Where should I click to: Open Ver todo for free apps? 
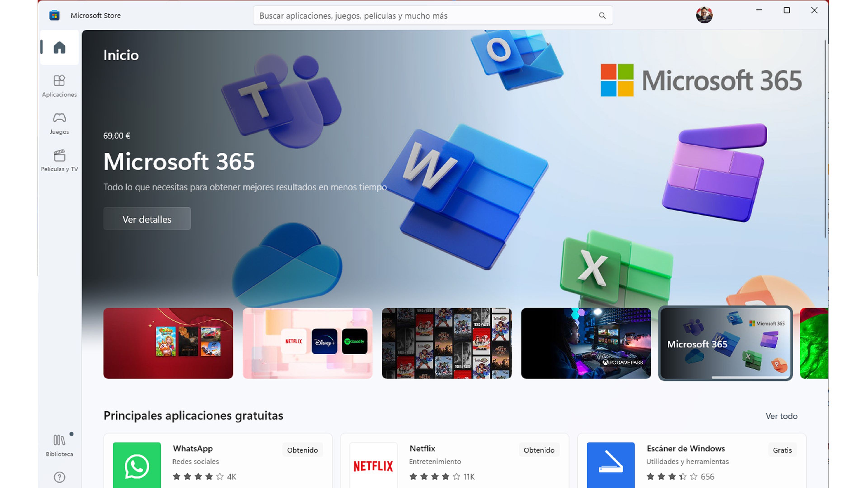point(781,416)
